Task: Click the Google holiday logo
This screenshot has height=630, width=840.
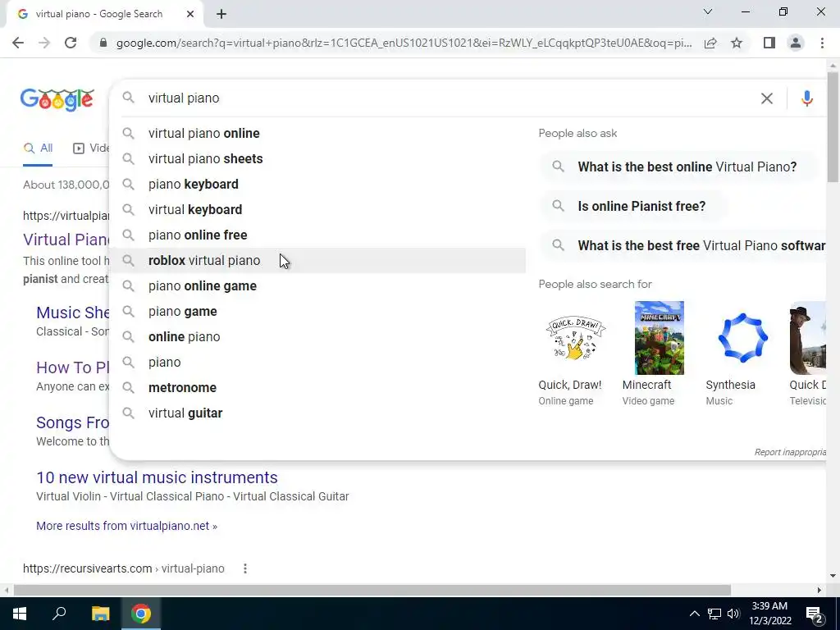Action: pos(57,99)
